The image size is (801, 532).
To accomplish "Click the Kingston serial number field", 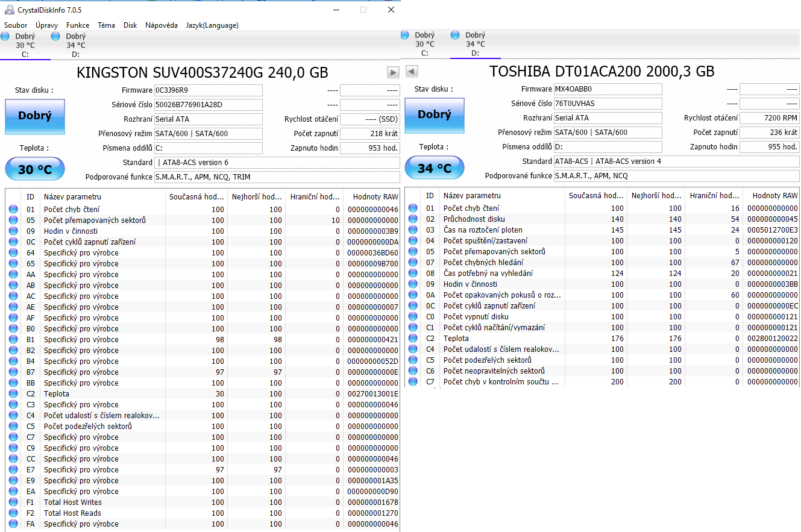I will (x=209, y=105).
